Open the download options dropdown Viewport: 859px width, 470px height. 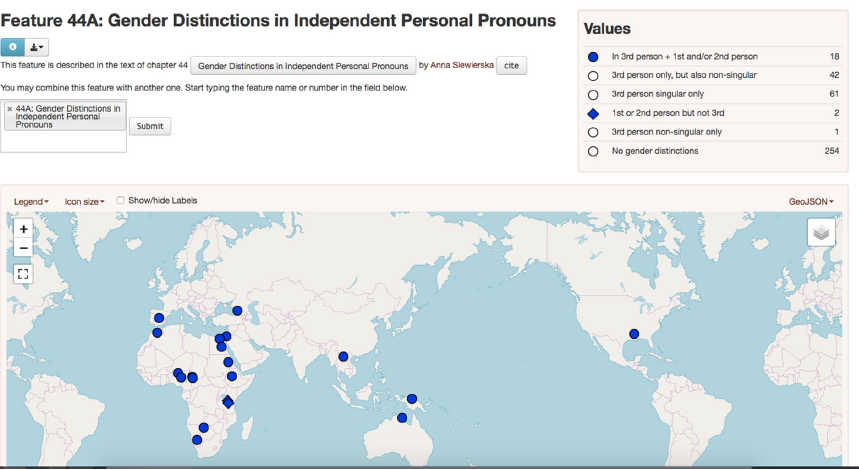coord(37,47)
